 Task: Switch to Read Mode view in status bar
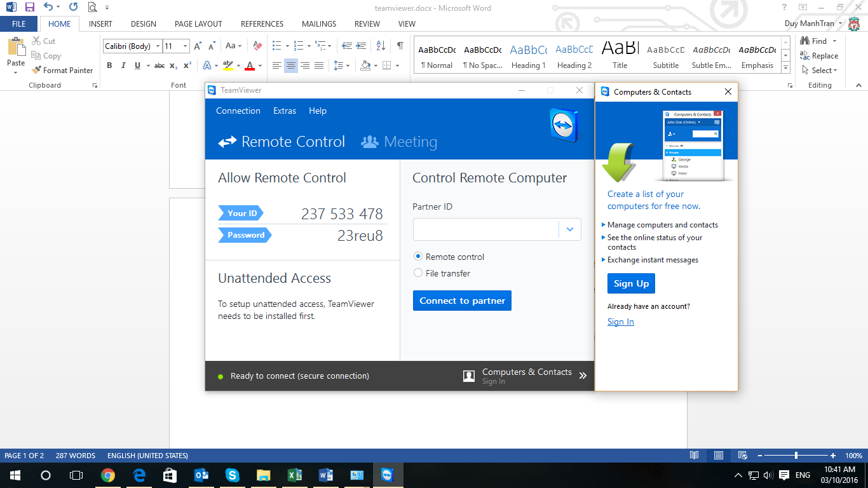click(x=695, y=456)
